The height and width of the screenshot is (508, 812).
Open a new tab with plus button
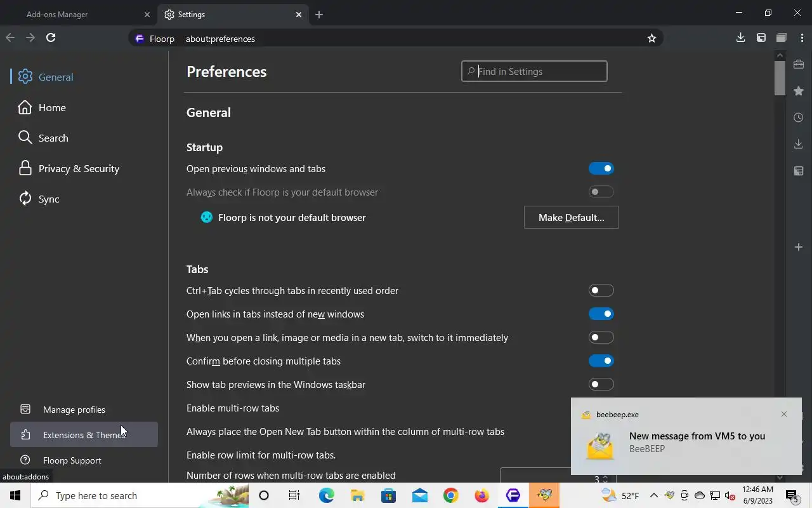[319, 15]
